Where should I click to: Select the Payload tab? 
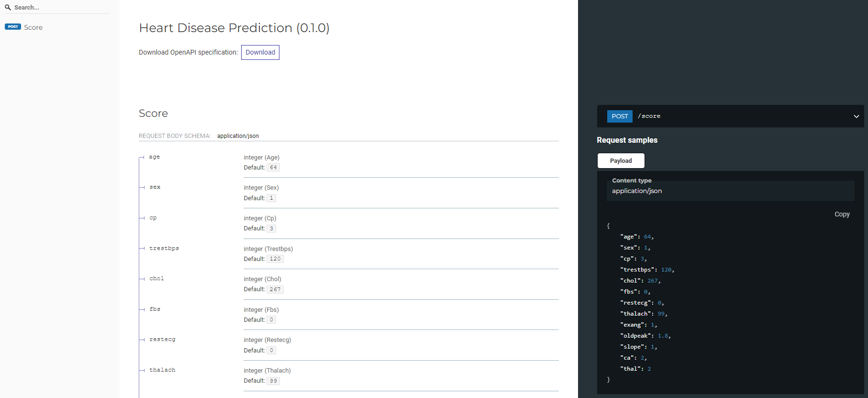[x=621, y=161]
